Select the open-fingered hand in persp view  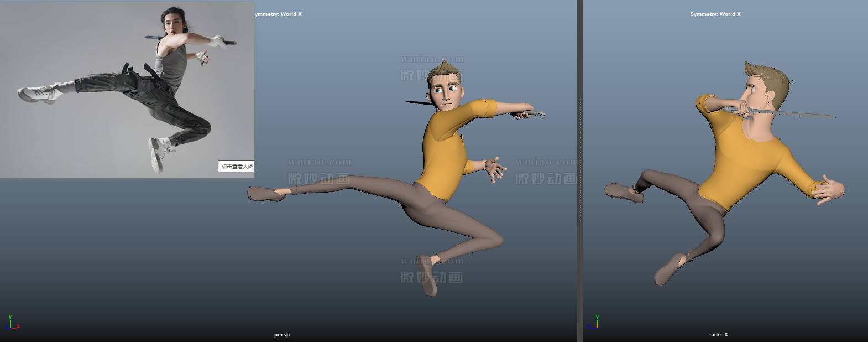click(494, 168)
